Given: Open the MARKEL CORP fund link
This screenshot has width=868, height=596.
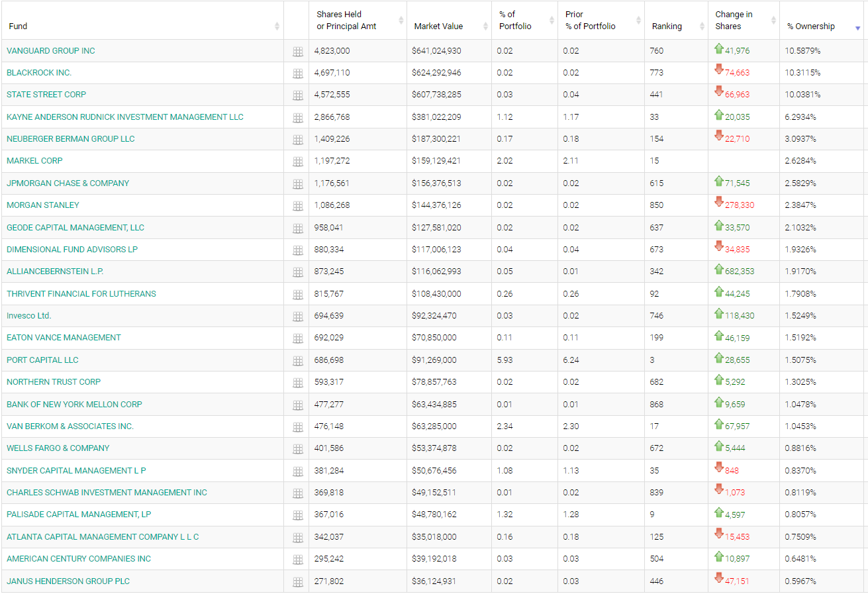Looking at the screenshot, I should pos(34,161).
